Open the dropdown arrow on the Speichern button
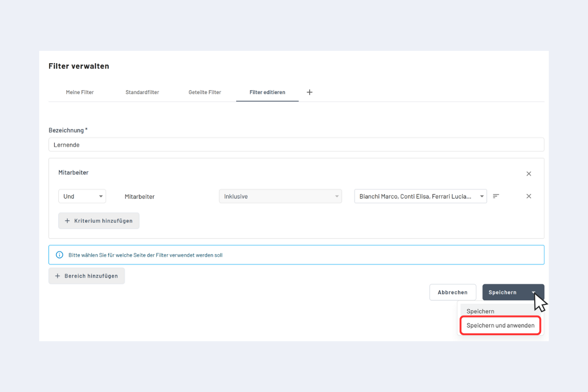This screenshot has height=392, width=588. tap(533, 292)
